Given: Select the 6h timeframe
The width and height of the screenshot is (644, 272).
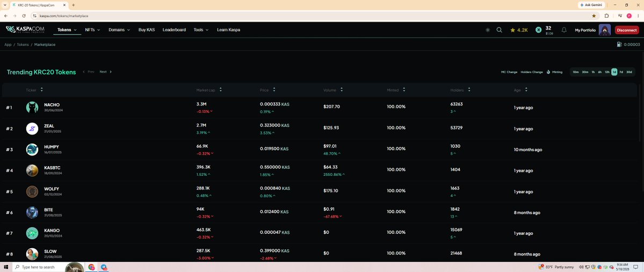Looking at the screenshot, I should click(599, 72).
